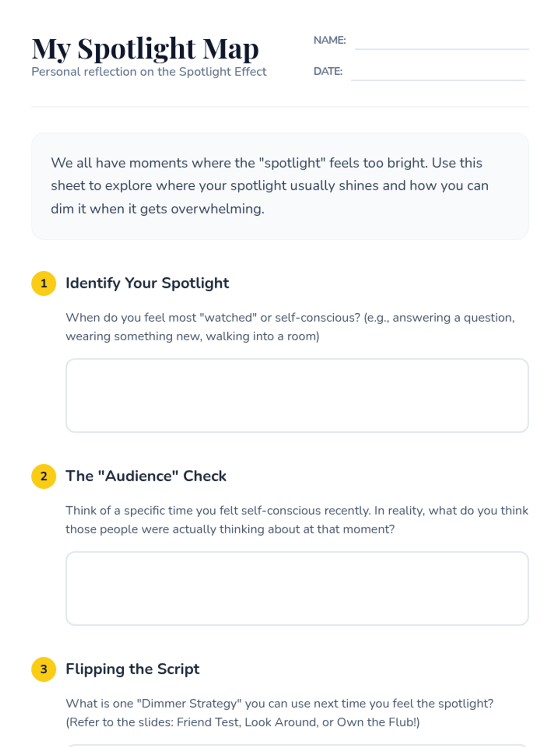Click the "Personal reflection on the Spotlight Effect" subtitle
The height and width of the screenshot is (747, 560).
[x=149, y=72]
